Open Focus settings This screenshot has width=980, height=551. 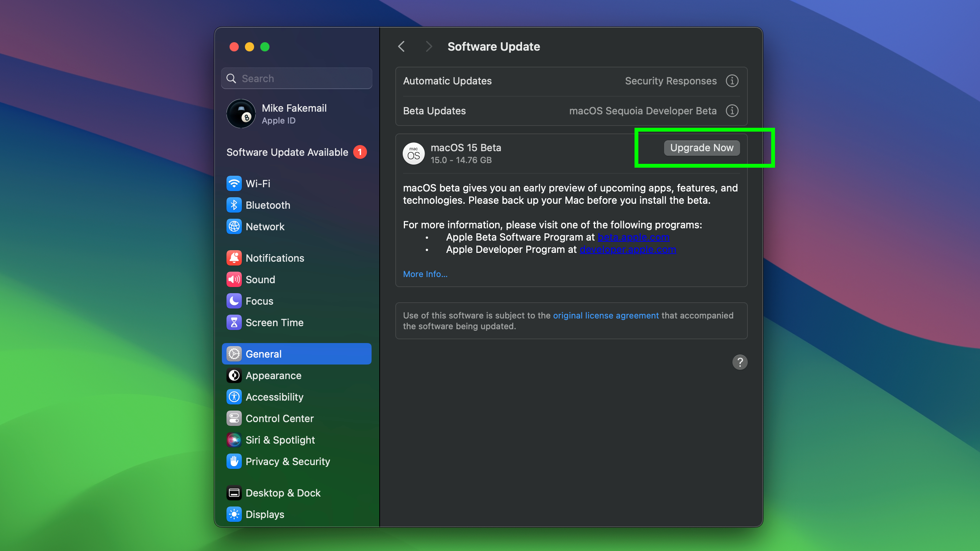[259, 301]
